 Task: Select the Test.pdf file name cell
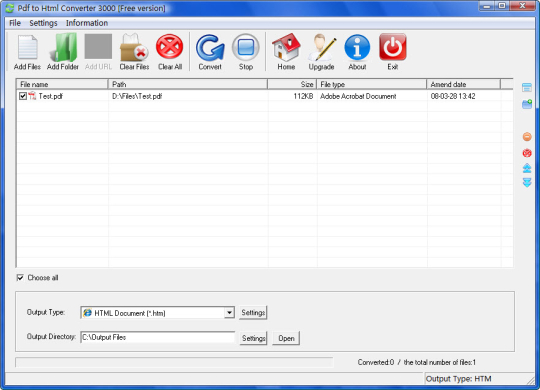tap(51, 96)
